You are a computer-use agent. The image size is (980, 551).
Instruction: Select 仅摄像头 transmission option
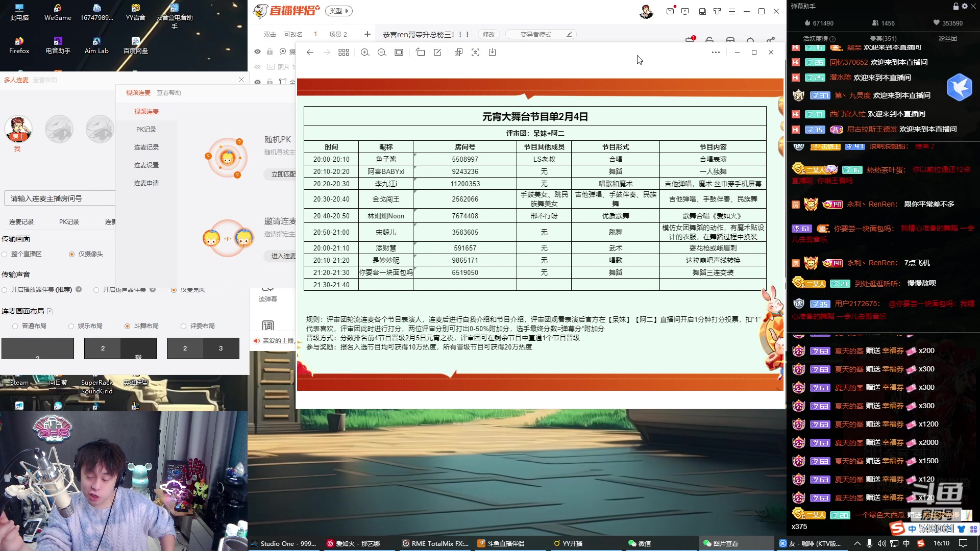[86, 254]
